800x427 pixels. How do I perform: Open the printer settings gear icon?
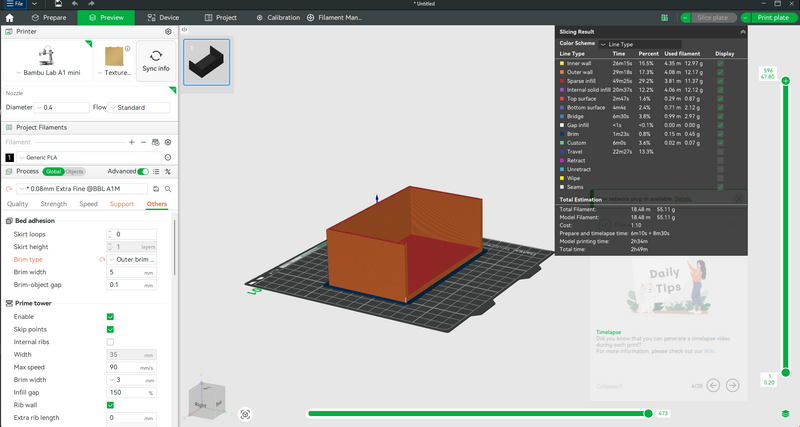coord(168,32)
